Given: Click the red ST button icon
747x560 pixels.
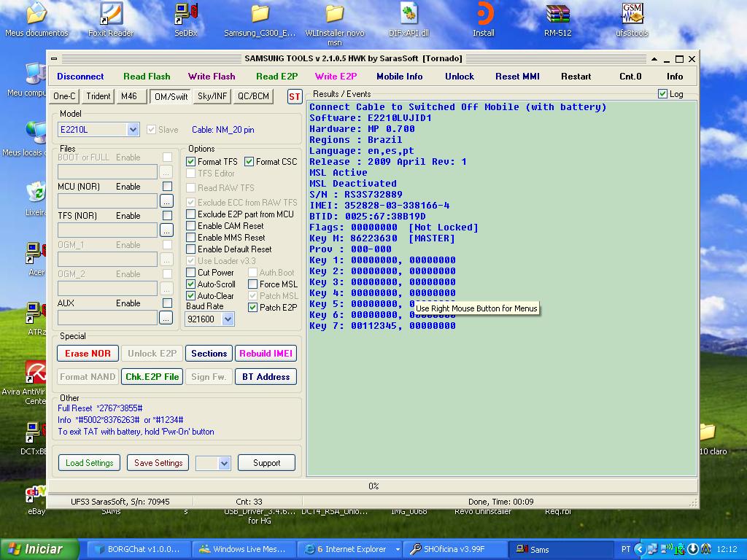Looking at the screenshot, I should click(x=295, y=97).
